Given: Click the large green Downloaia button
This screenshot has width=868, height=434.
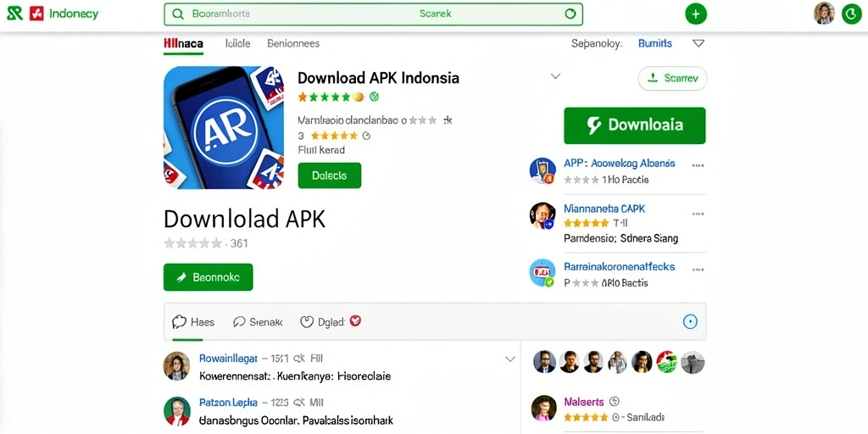Looking at the screenshot, I should 634,125.
